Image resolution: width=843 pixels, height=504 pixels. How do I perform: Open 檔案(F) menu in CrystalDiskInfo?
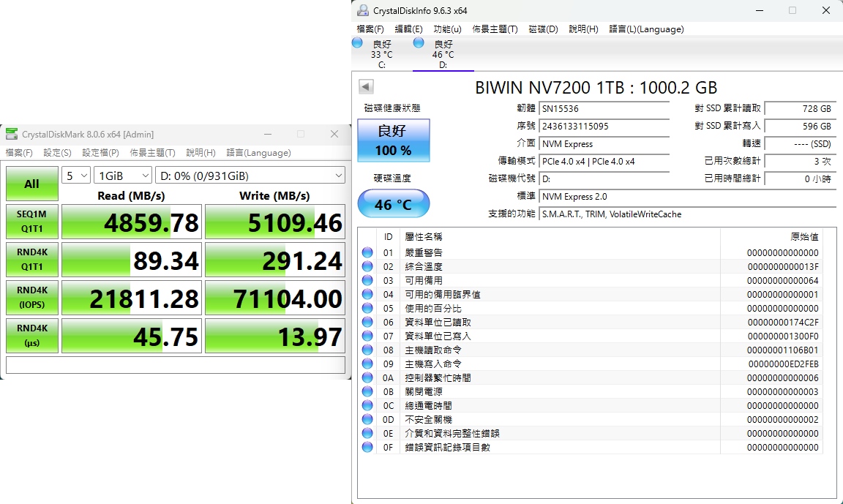point(370,29)
